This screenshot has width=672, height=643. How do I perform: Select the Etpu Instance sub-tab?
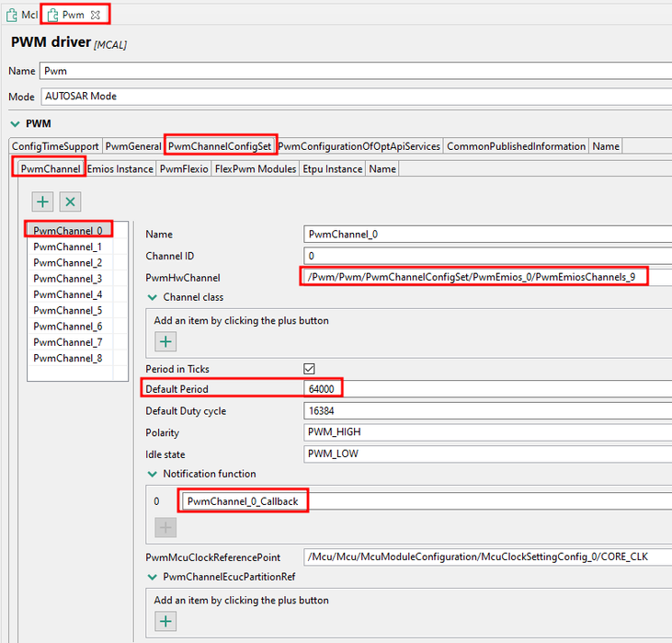pyautogui.click(x=333, y=169)
